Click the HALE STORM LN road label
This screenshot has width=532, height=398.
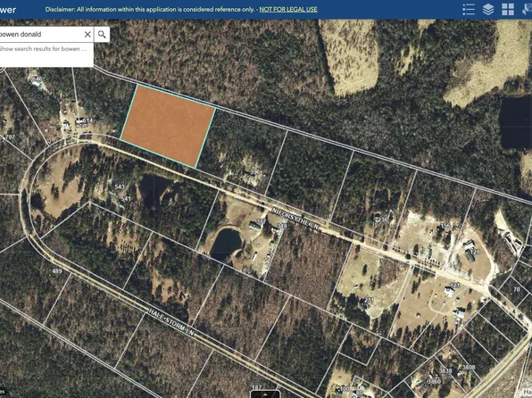click(x=171, y=322)
